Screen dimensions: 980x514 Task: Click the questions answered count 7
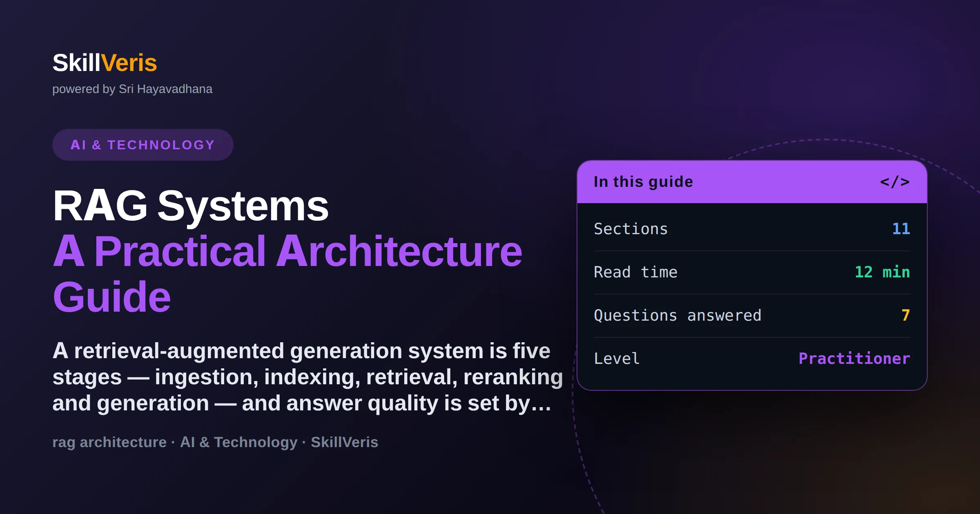[x=906, y=315]
